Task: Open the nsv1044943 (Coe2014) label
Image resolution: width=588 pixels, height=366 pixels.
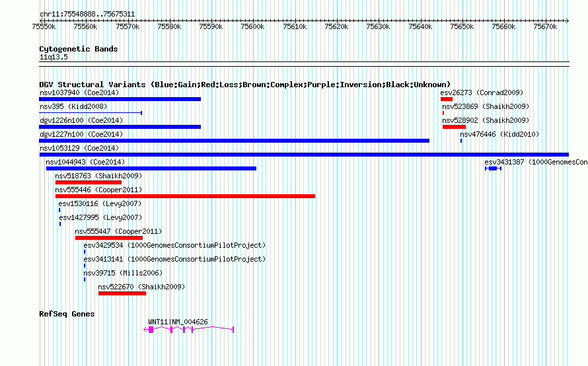Action: click(x=85, y=162)
